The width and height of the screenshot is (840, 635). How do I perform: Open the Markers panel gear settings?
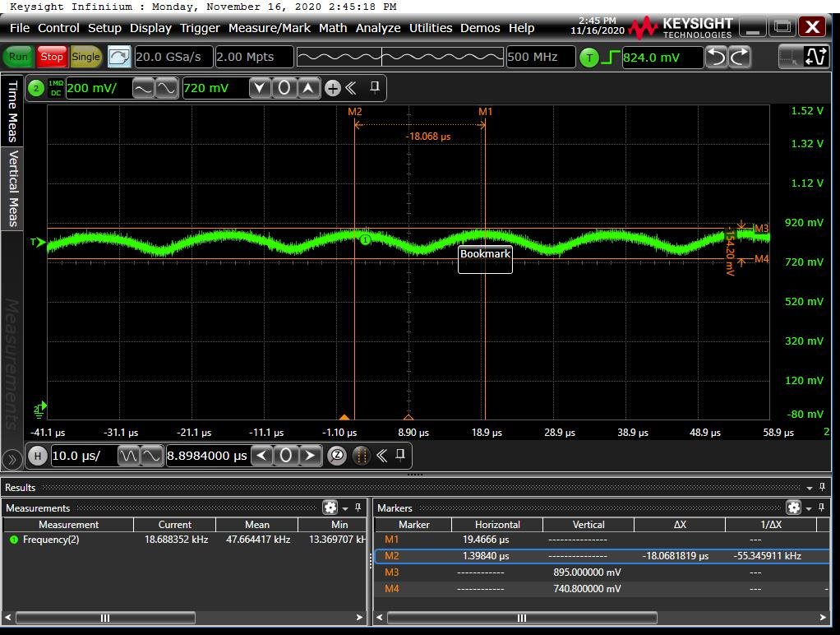click(x=793, y=508)
